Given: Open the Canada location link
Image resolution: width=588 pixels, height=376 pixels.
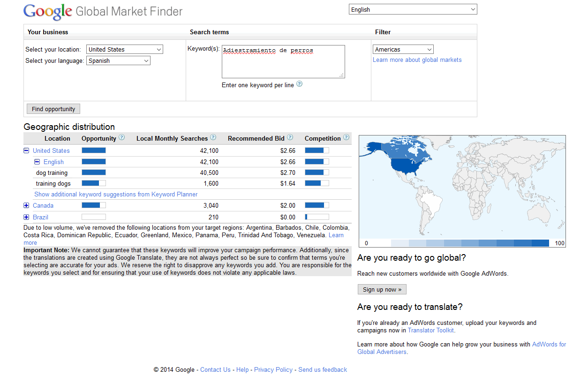Looking at the screenshot, I should click(43, 205).
